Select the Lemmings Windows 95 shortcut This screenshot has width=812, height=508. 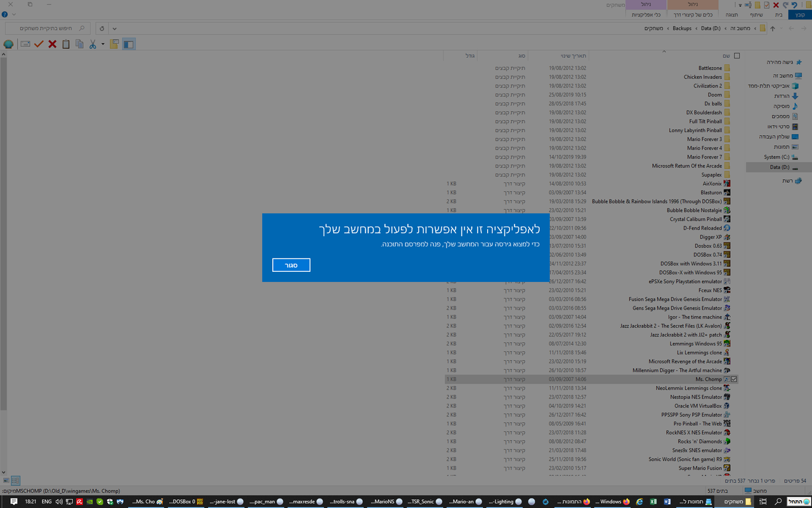(x=696, y=344)
